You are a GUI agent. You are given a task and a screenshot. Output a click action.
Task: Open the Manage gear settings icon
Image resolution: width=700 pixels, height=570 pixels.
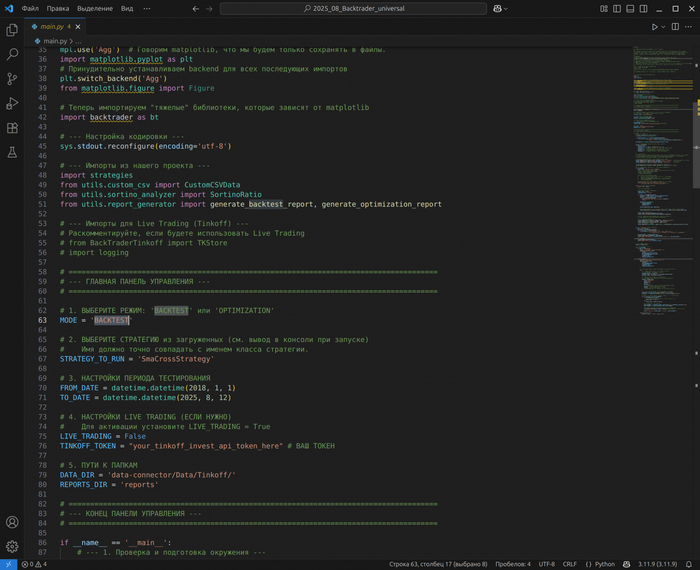coord(12,546)
